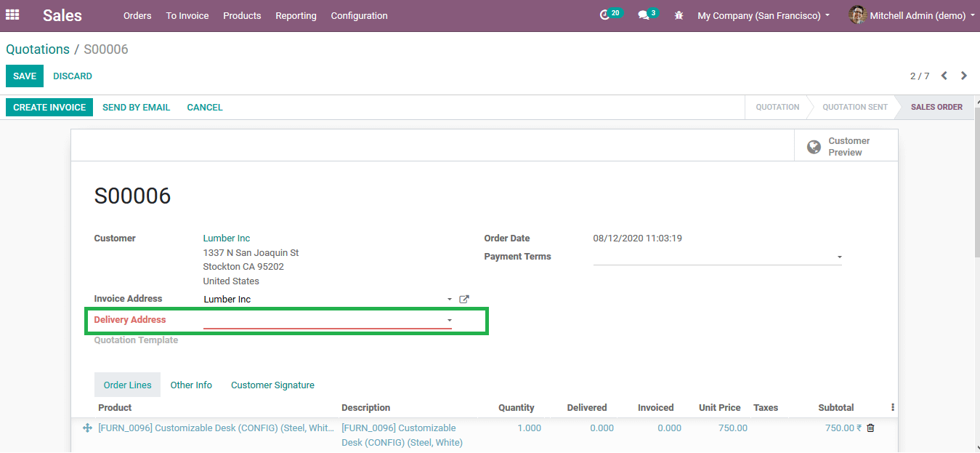Image resolution: width=980 pixels, height=453 pixels.
Task: Switch to the Order Lines tab
Action: pyautogui.click(x=128, y=385)
